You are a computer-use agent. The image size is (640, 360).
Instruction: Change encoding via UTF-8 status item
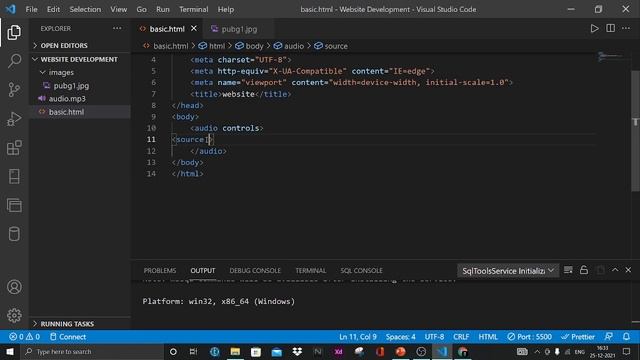(434, 337)
